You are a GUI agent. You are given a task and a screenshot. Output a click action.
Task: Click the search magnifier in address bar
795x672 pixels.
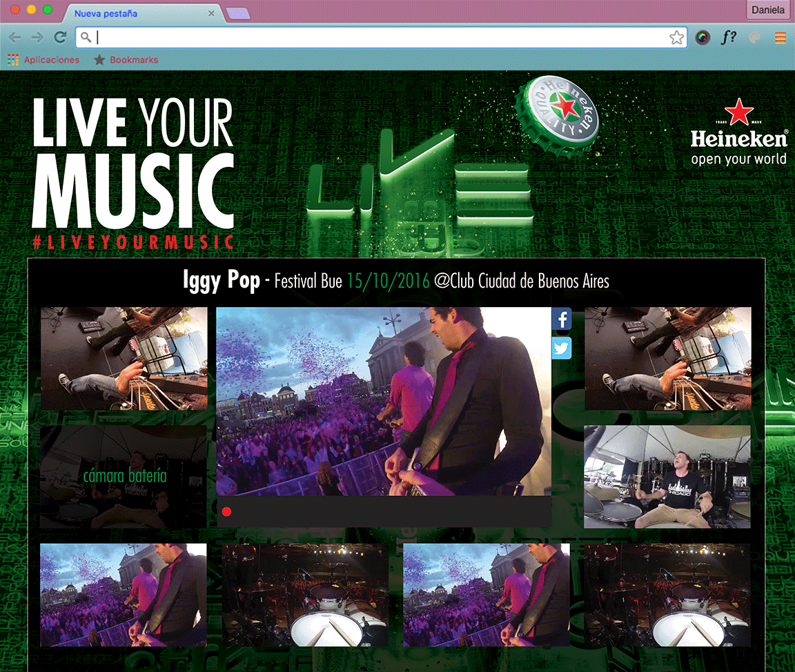(x=86, y=37)
